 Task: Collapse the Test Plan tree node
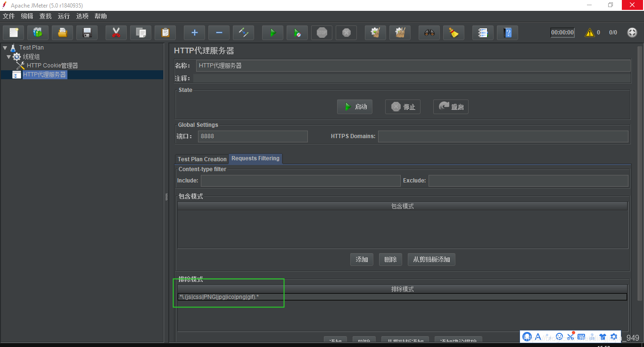(5, 48)
